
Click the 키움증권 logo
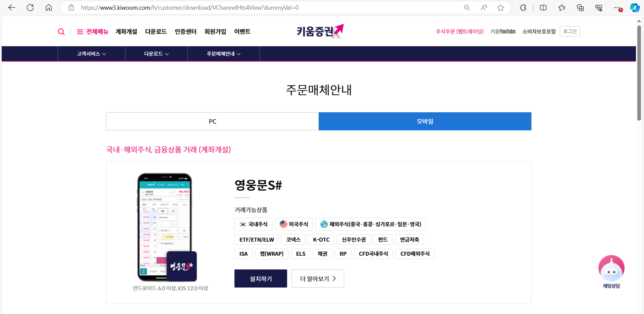click(320, 31)
